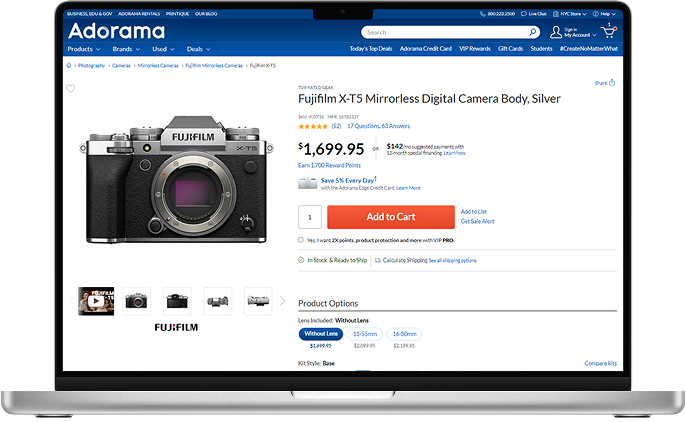Click financing Learn how link

pyautogui.click(x=455, y=153)
